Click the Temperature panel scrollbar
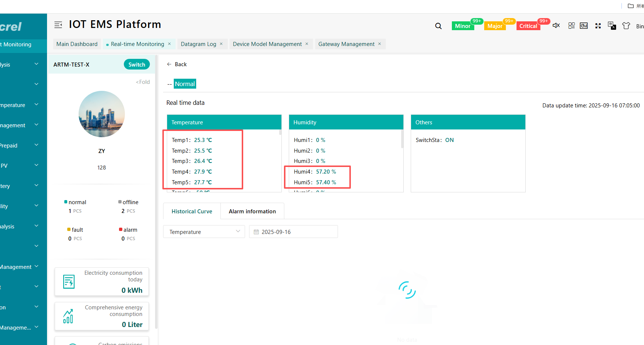The height and width of the screenshot is (345, 644). tap(280, 132)
